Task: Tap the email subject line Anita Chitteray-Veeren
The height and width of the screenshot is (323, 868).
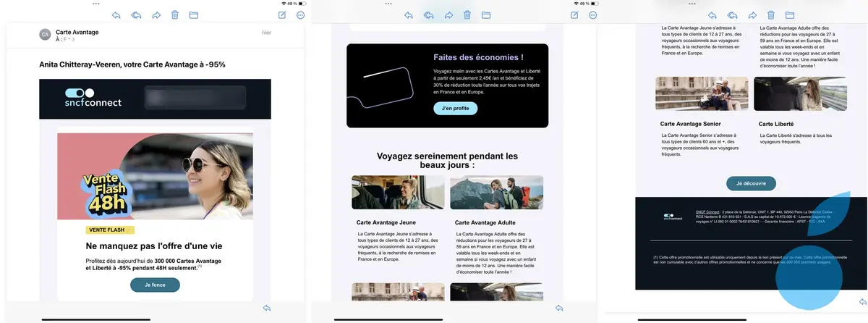Action: [132, 64]
